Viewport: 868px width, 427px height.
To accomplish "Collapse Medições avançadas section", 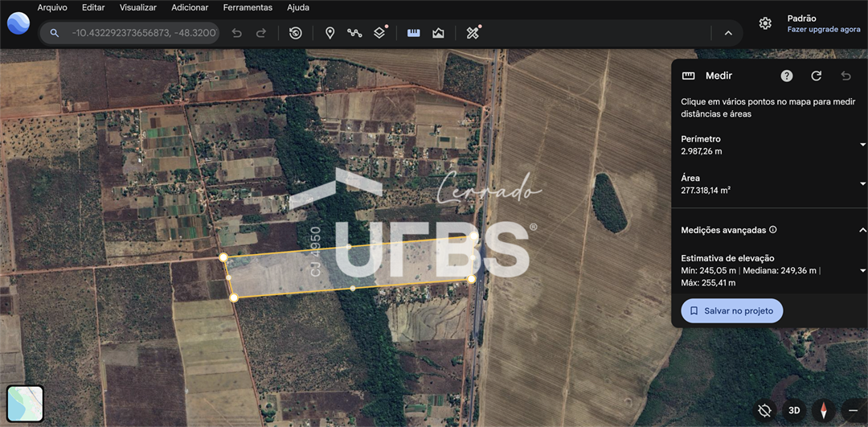I will 862,230.
